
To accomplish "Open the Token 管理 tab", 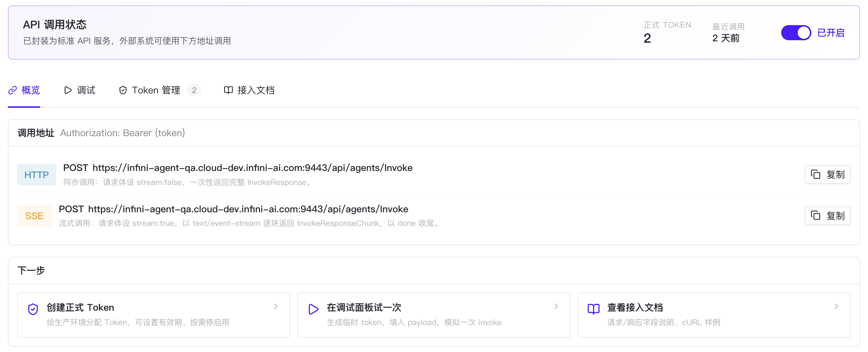I will (x=159, y=90).
